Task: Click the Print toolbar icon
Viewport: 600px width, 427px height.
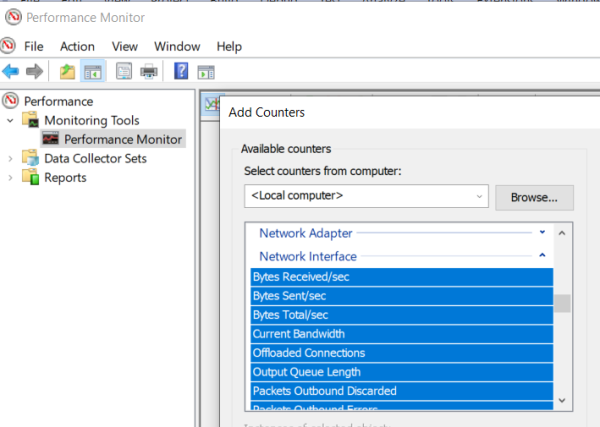Action: point(149,72)
